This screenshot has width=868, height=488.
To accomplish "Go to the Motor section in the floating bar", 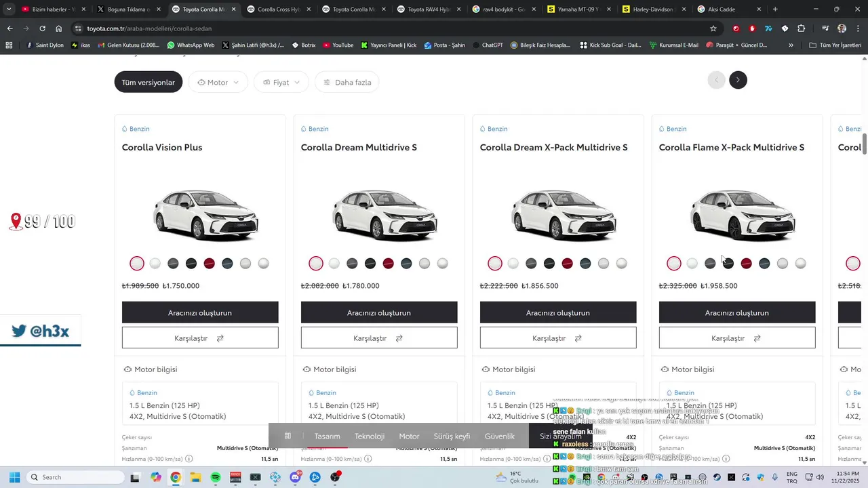I will pos(409,436).
